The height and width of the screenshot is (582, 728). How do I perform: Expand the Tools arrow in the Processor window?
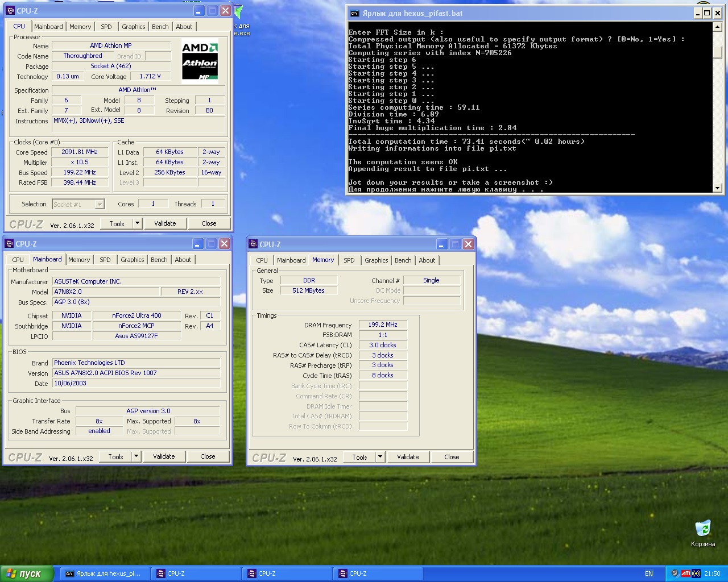(x=137, y=223)
